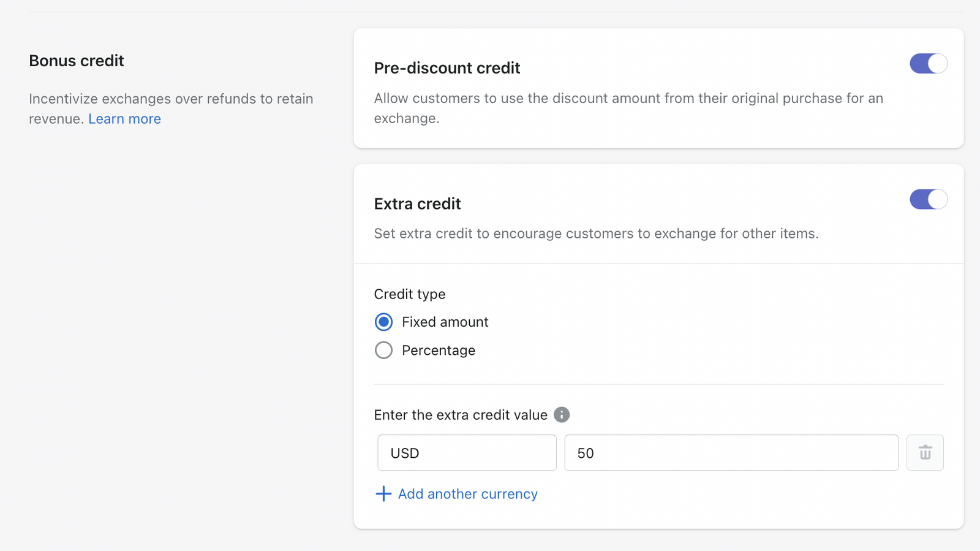This screenshot has height=551, width=980.
Task: Click the Extra credit description text
Action: [x=596, y=234]
